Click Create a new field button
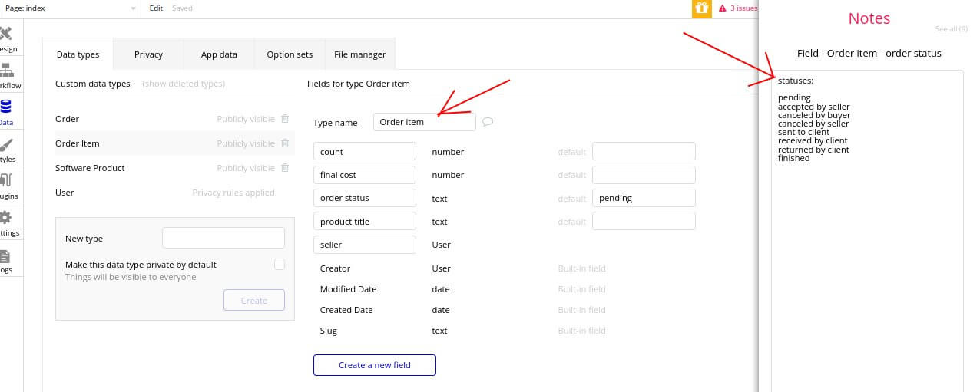980x392 pixels. [x=374, y=365]
